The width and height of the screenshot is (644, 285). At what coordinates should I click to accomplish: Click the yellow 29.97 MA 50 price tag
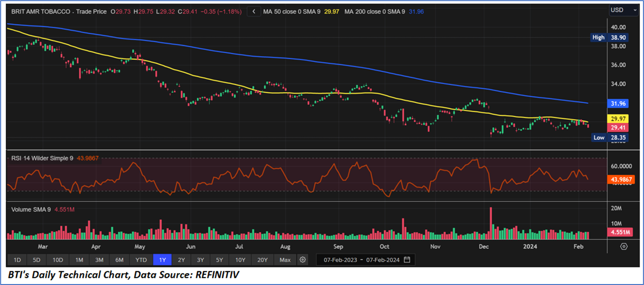click(619, 118)
